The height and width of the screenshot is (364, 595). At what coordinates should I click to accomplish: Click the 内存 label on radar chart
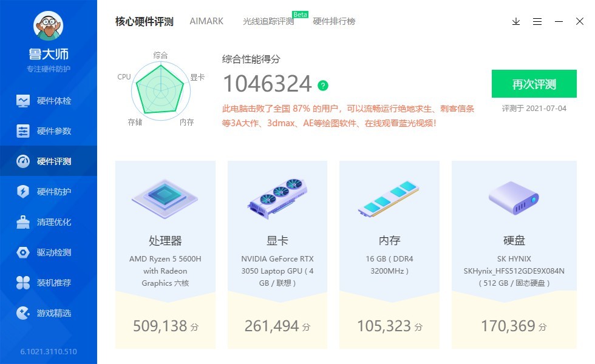(x=187, y=122)
